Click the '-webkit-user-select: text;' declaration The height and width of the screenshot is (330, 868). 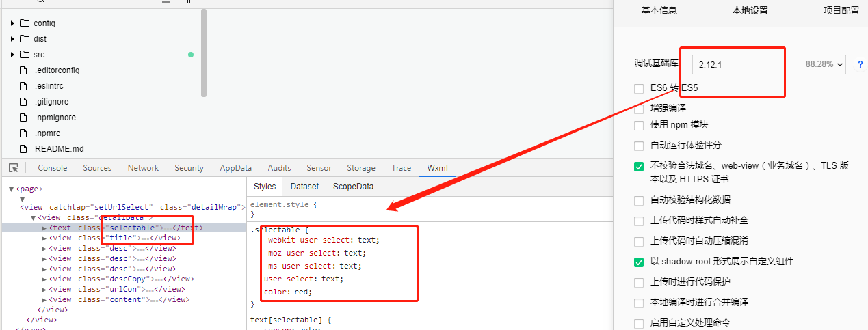(x=321, y=240)
